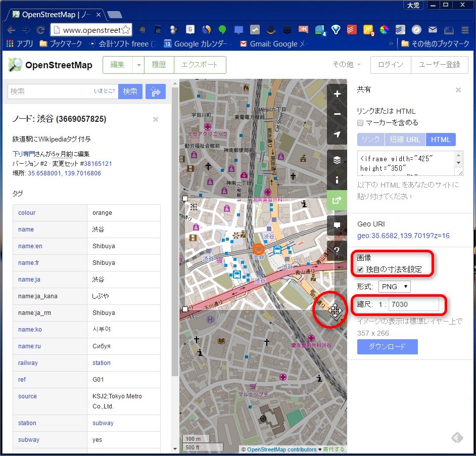Click the sidebar scrollbar down arrow
This screenshot has width=476, height=456.
(175, 449)
